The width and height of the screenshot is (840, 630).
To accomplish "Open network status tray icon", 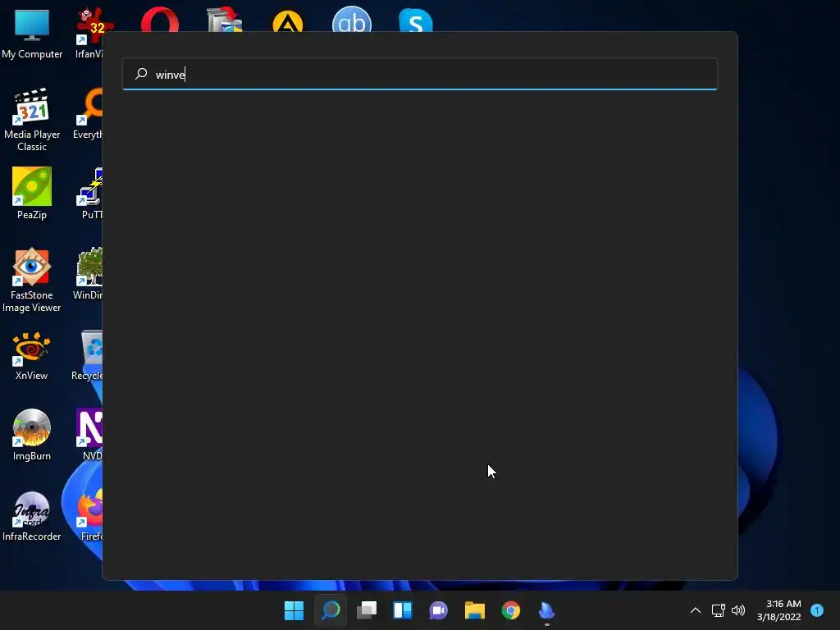I will 718,610.
